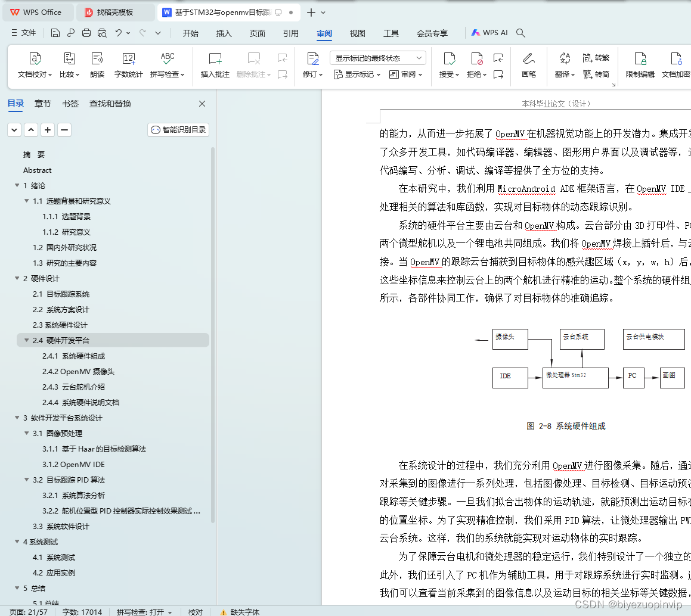691x616 pixels.
Task: Click the Print icon in quick toolbar
Action: click(x=86, y=33)
